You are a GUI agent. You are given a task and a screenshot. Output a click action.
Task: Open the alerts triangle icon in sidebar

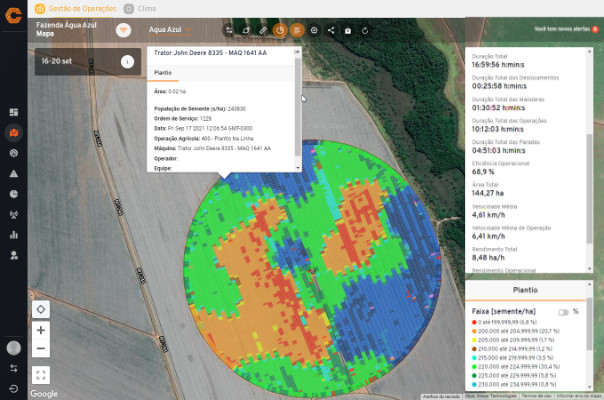tap(14, 174)
